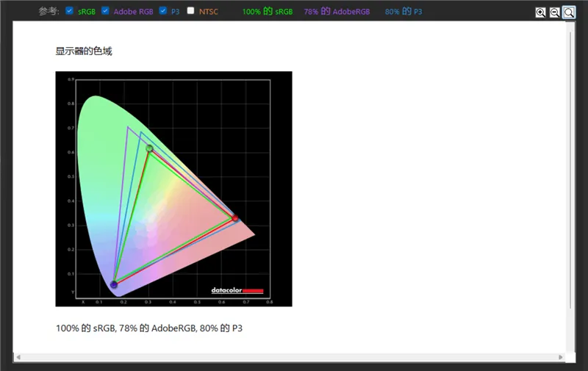The image size is (588, 371).
Task: Click the blue "80% 的 P3" toolbar label
Action: click(404, 12)
